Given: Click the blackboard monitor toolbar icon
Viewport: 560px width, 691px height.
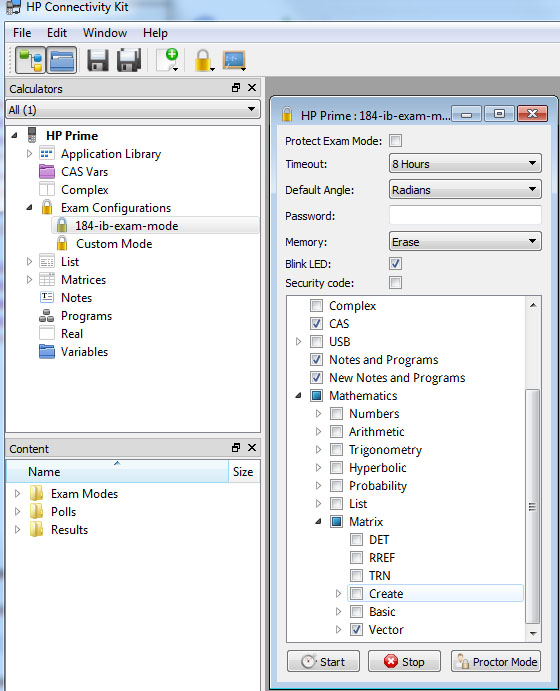Looking at the screenshot, I should tap(234, 60).
